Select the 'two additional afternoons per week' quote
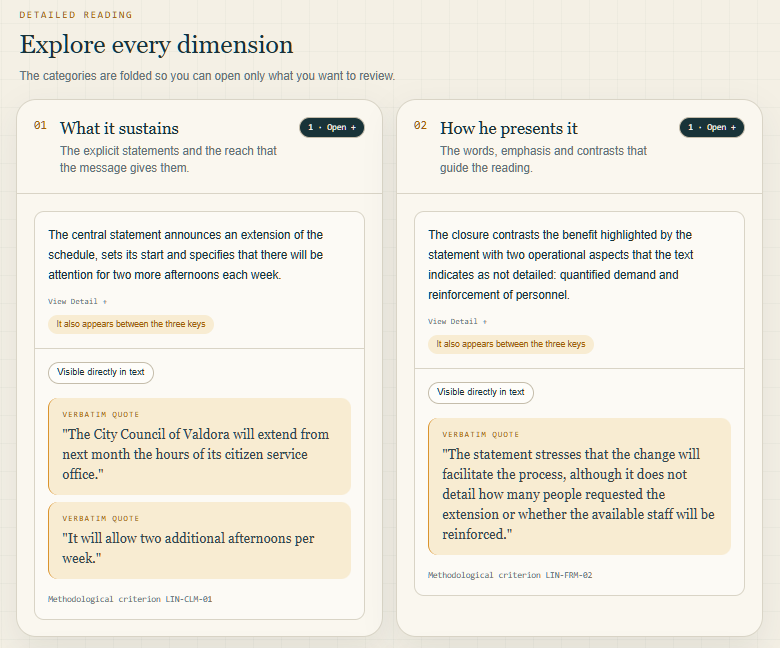The image size is (780, 648). [199, 540]
